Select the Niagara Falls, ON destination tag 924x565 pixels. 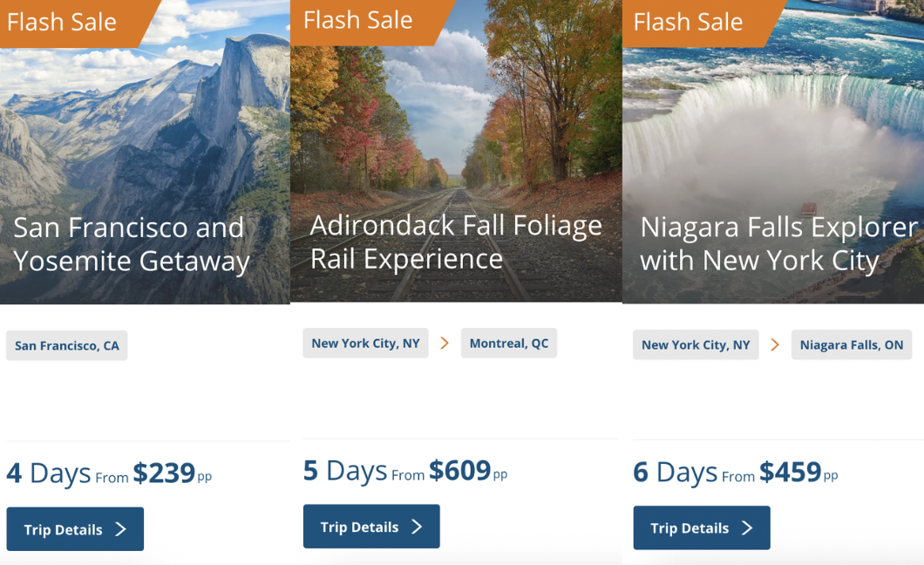click(851, 344)
